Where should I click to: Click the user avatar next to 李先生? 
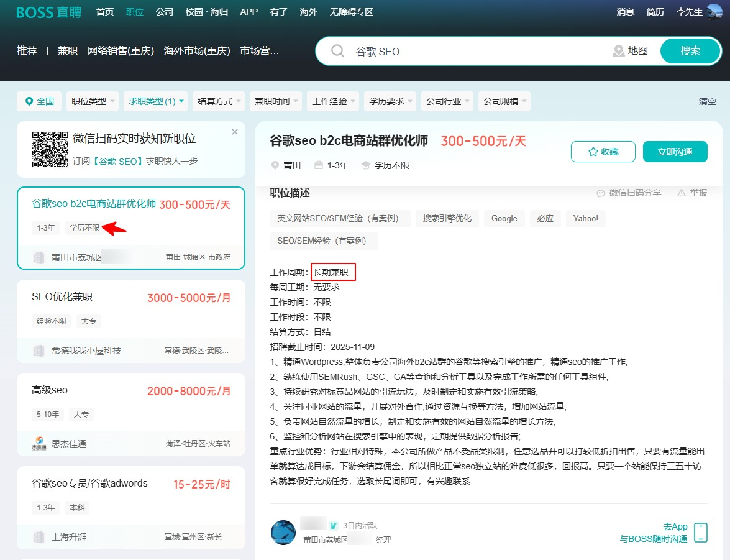point(714,12)
